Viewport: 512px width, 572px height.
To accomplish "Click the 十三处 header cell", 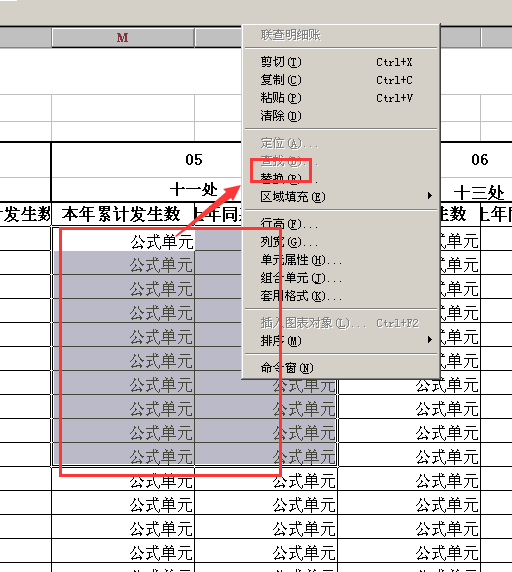I will coord(479,192).
